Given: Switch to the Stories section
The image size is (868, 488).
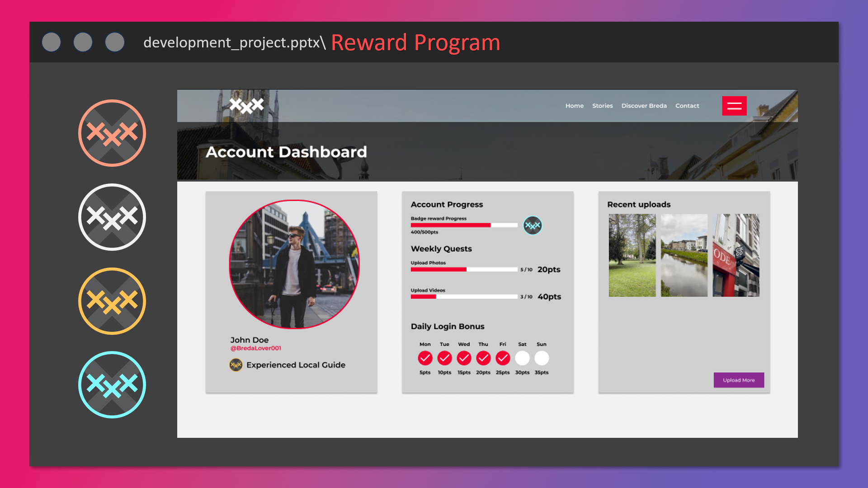Looking at the screenshot, I should pyautogui.click(x=603, y=106).
